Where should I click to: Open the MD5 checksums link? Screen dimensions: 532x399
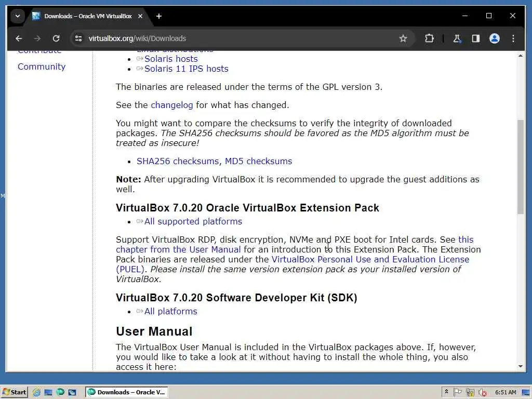point(258,161)
